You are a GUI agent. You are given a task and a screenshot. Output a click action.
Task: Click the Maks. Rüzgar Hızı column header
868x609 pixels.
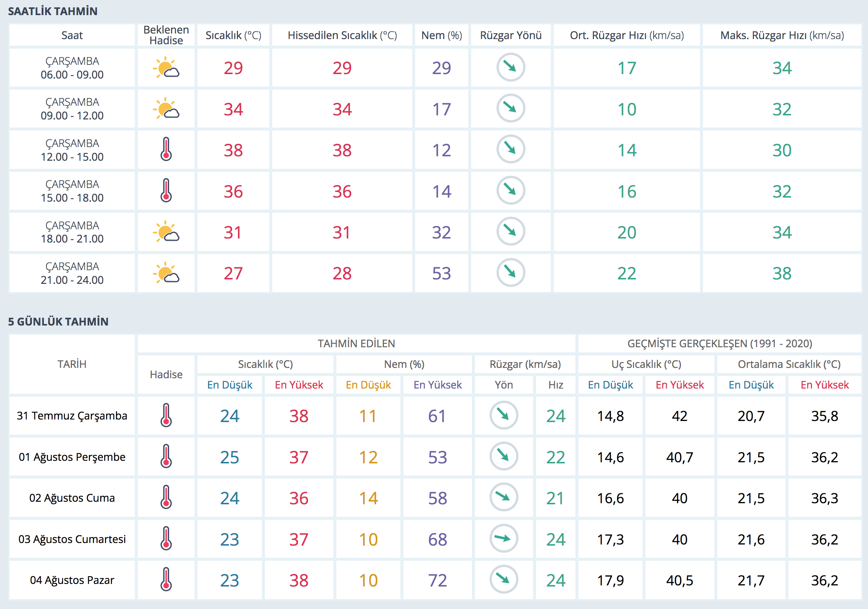click(781, 35)
